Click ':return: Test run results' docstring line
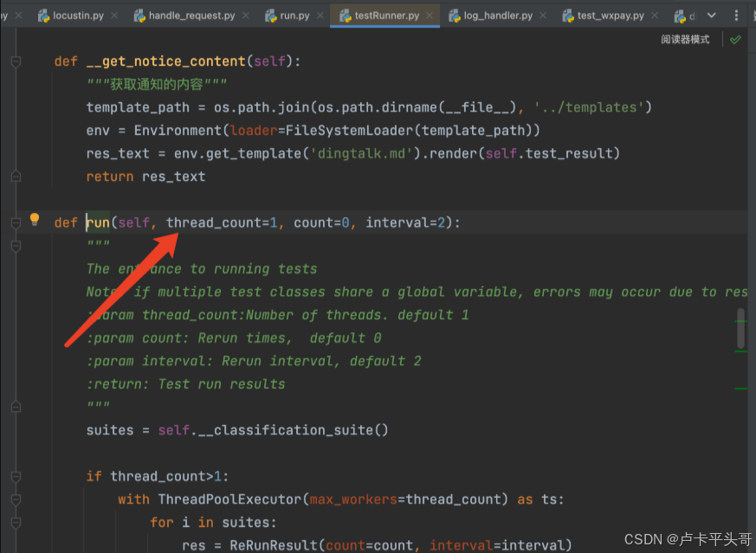756x553 pixels. pyautogui.click(x=185, y=384)
